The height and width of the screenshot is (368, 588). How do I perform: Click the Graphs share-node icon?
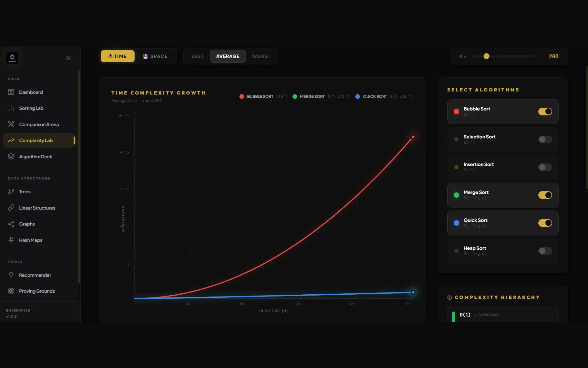click(11, 224)
